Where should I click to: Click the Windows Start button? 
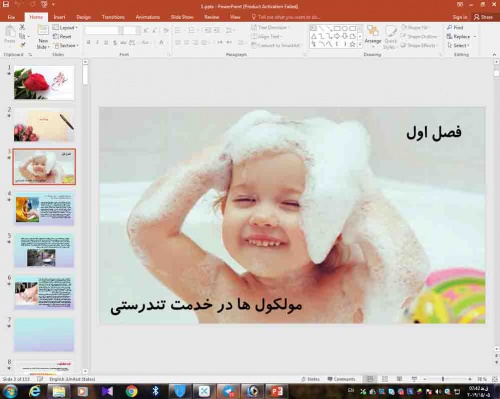pos(10,391)
